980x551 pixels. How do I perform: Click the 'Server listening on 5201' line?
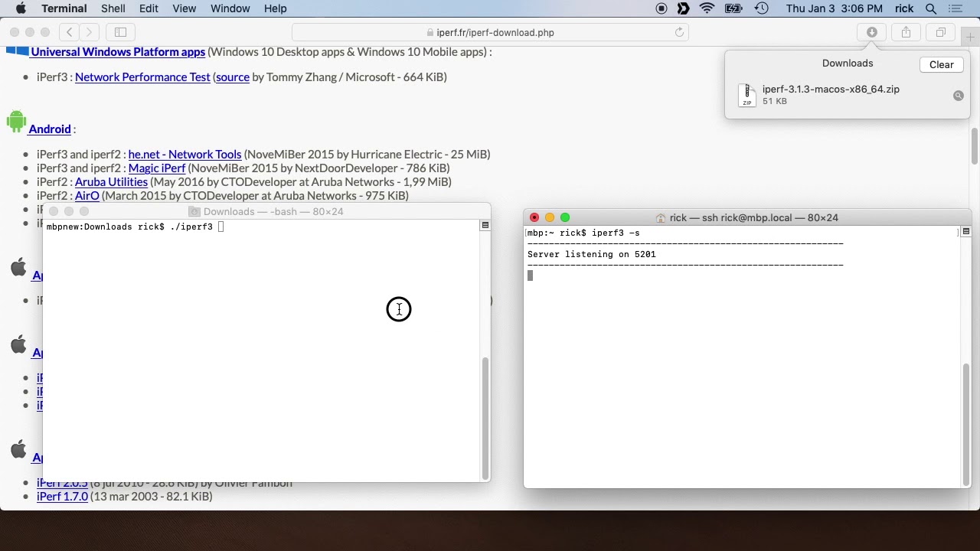[x=592, y=254]
